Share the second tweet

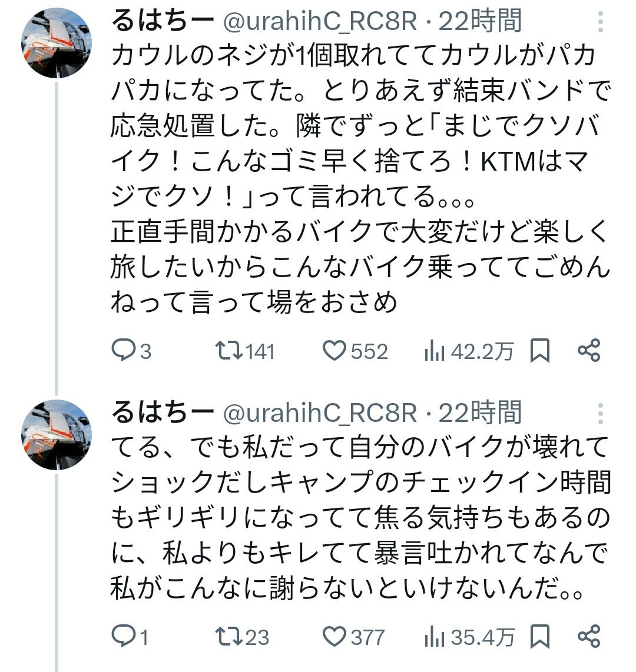point(589,636)
